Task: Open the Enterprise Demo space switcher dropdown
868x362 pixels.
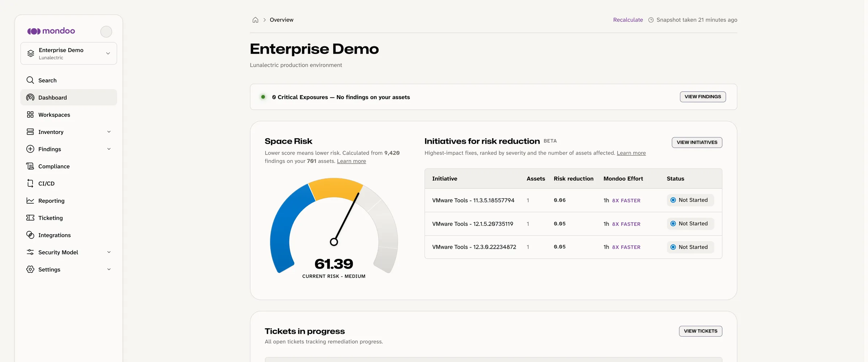Action: click(x=69, y=53)
